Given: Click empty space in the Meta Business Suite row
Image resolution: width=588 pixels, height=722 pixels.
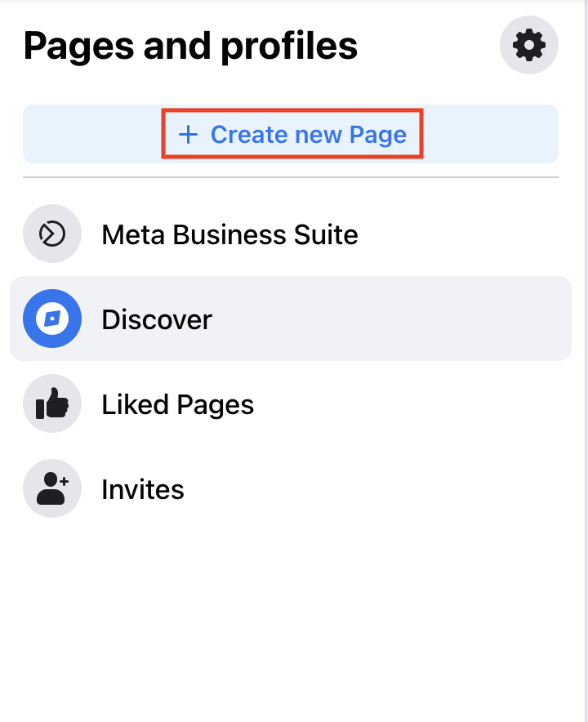Looking at the screenshot, I should click(461, 234).
